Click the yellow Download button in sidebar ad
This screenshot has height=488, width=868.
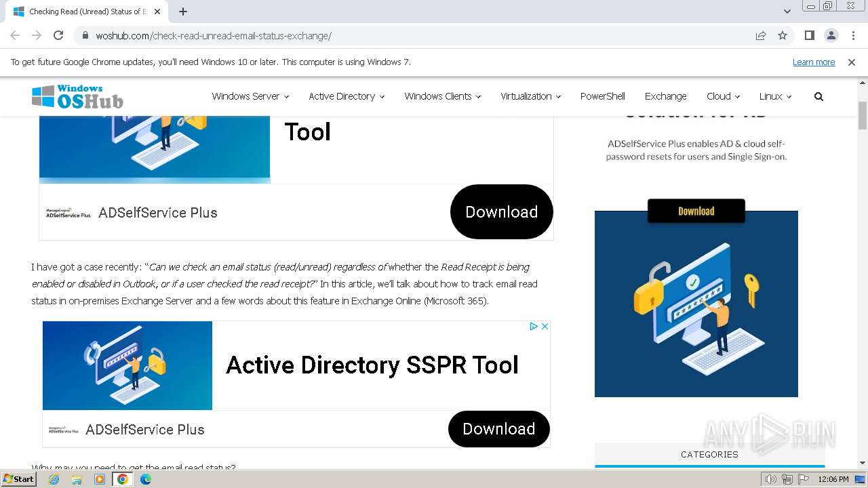(x=696, y=211)
